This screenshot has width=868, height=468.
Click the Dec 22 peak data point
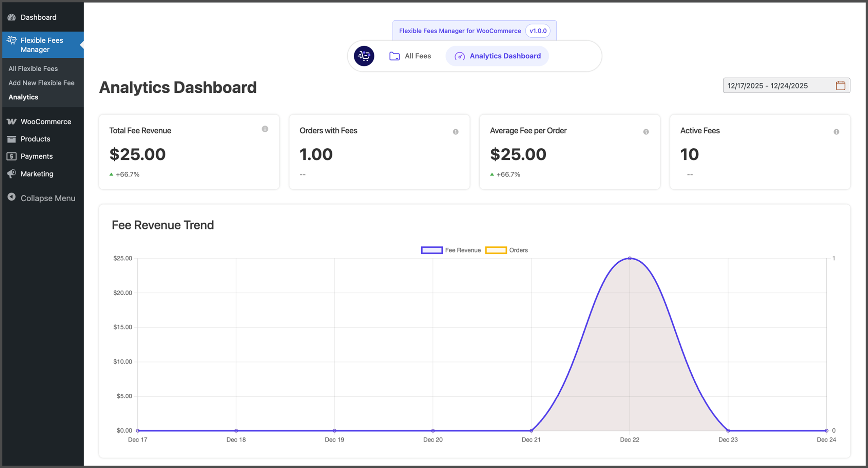[x=630, y=259]
